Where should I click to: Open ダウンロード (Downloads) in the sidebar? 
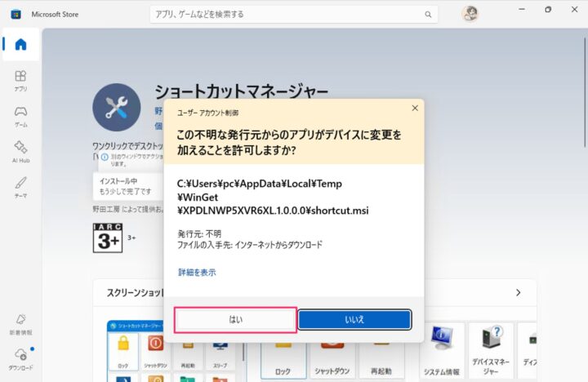20,358
